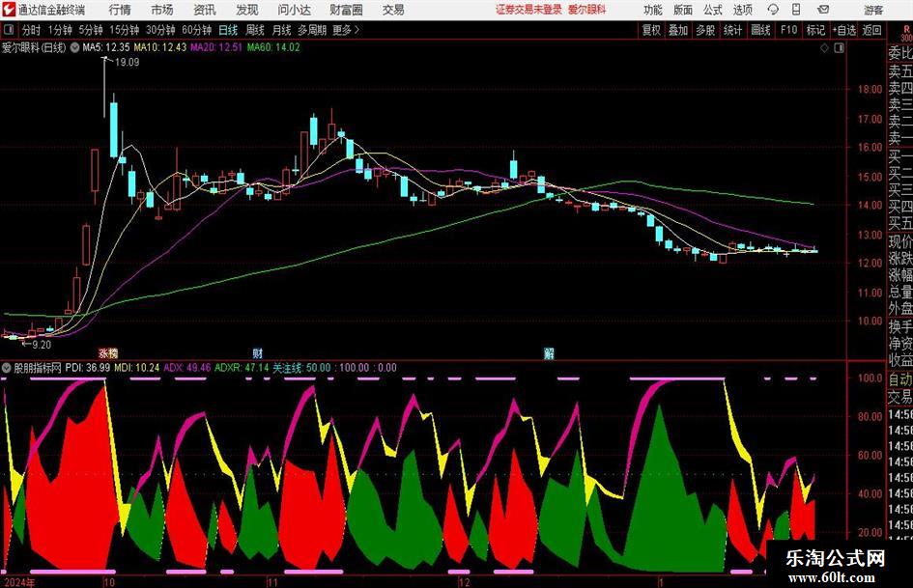Open the 发现 menu

247,10
